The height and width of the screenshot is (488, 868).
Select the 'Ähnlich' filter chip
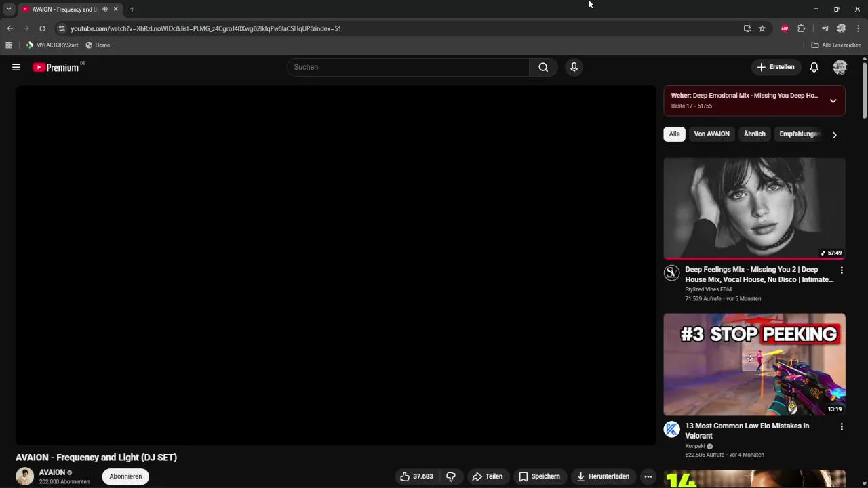pos(754,134)
